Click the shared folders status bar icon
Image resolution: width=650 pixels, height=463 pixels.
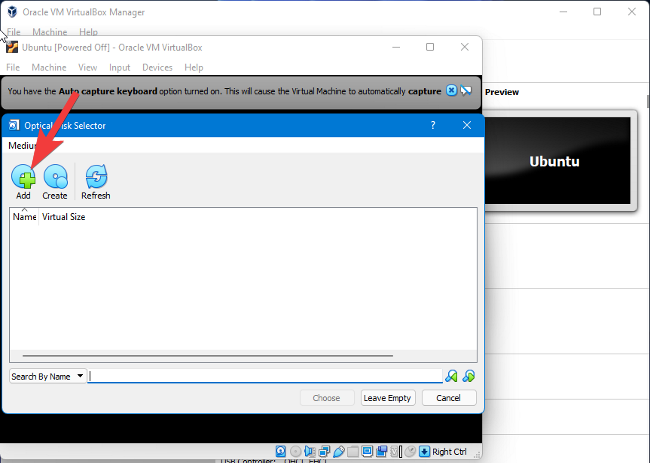click(x=353, y=451)
